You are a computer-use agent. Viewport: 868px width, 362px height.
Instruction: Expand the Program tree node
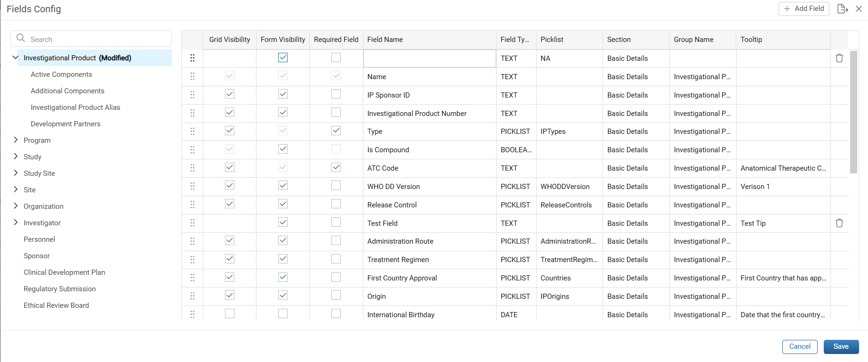(x=16, y=140)
